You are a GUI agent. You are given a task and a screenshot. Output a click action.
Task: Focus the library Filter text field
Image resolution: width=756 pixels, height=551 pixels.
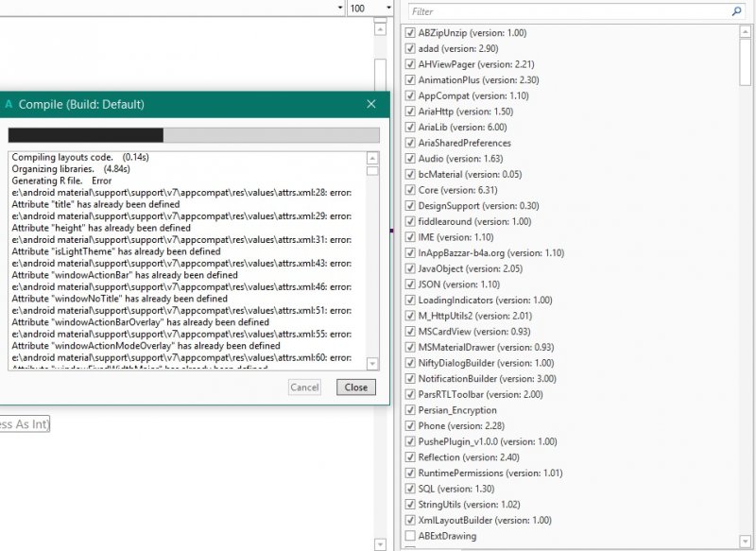click(x=567, y=11)
